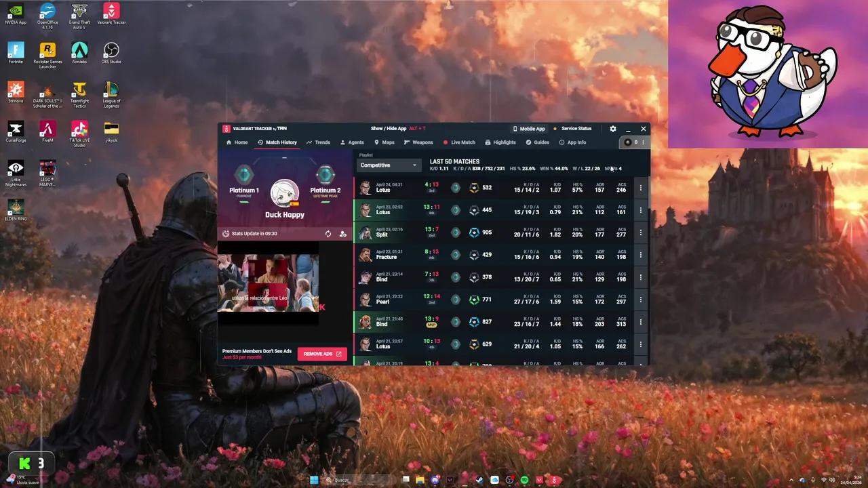Click the agent portrait on Split match row
Screen dimensions: 868x488
(366, 232)
